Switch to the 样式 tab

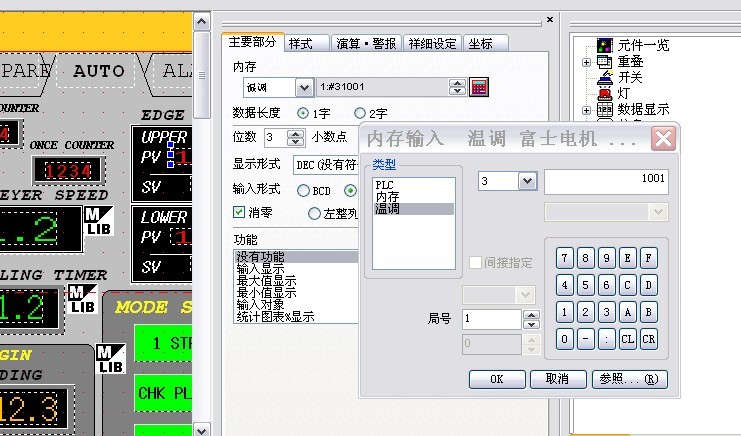[301, 43]
